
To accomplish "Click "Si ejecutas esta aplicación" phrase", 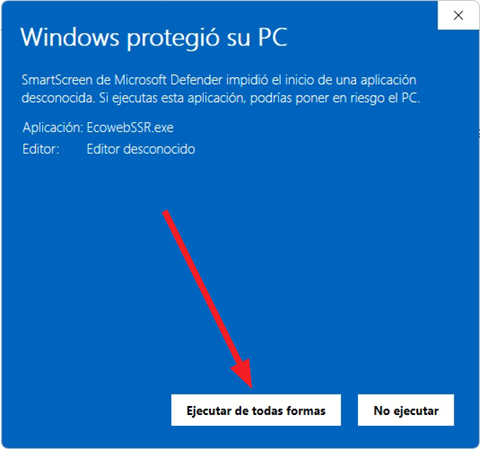I will 172,98.
